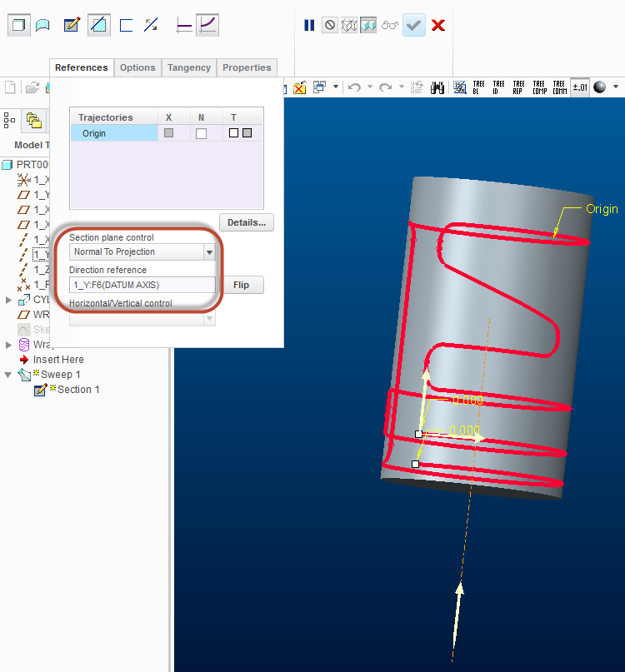
Task: Toggle the ±.01 tolerance display icon
Action: click(x=580, y=87)
